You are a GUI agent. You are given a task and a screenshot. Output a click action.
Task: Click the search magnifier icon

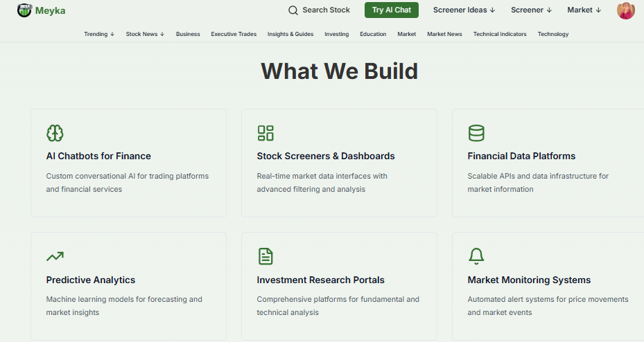click(293, 10)
